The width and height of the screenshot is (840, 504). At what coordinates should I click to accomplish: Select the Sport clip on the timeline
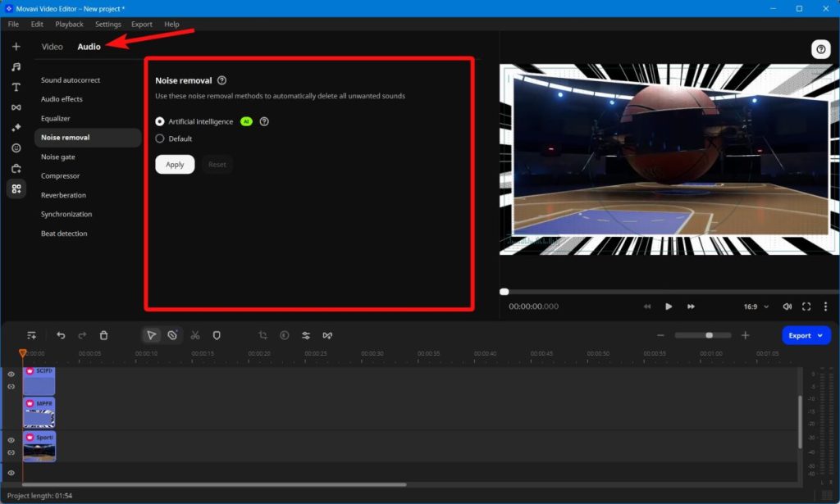tap(39, 446)
